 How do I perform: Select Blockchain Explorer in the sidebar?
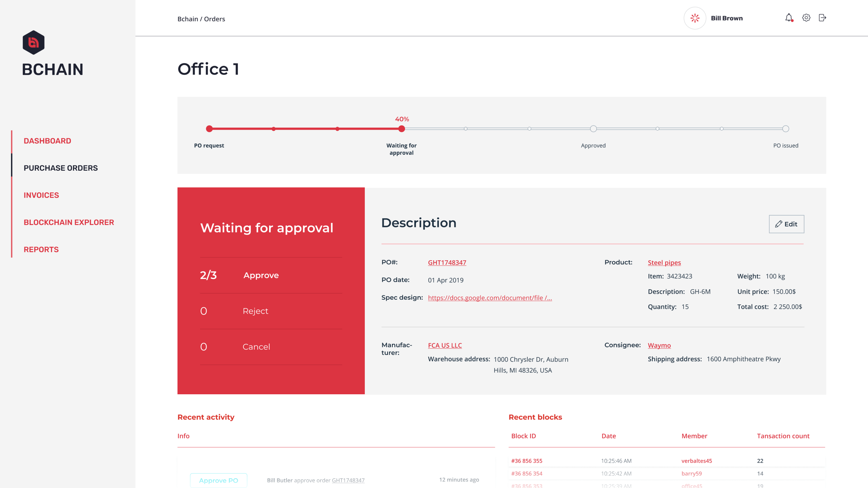(x=69, y=222)
